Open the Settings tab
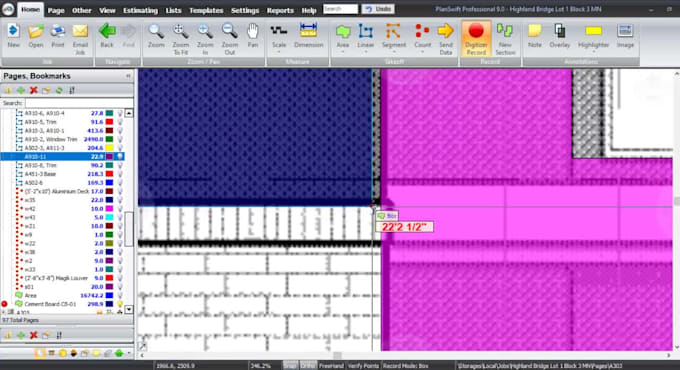The height and width of the screenshot is (370, 680). pyautogui.click(x=245, y=10)
